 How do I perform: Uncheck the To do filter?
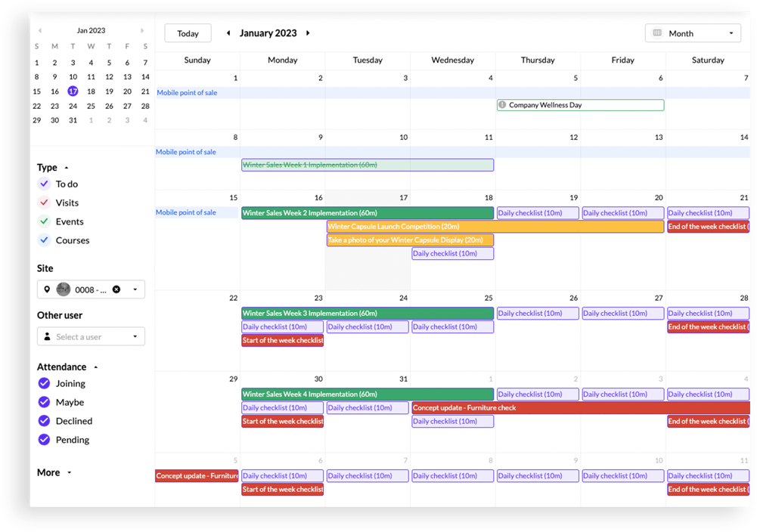[44, 184]
